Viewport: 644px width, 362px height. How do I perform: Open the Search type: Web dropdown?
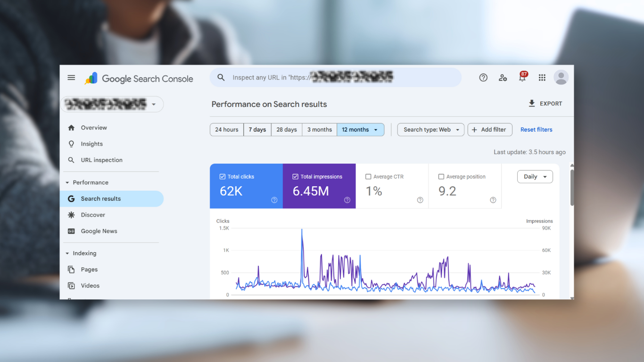point(431,130)
